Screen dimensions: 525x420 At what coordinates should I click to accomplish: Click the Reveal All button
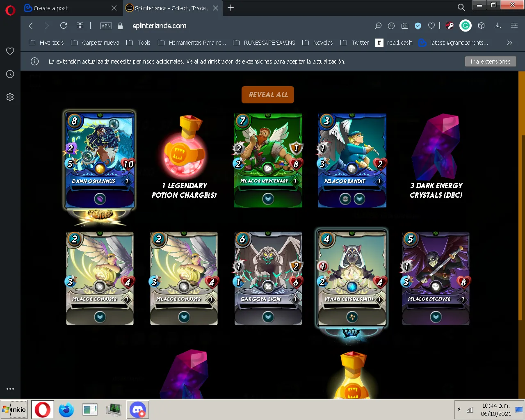tap(268, 95)
